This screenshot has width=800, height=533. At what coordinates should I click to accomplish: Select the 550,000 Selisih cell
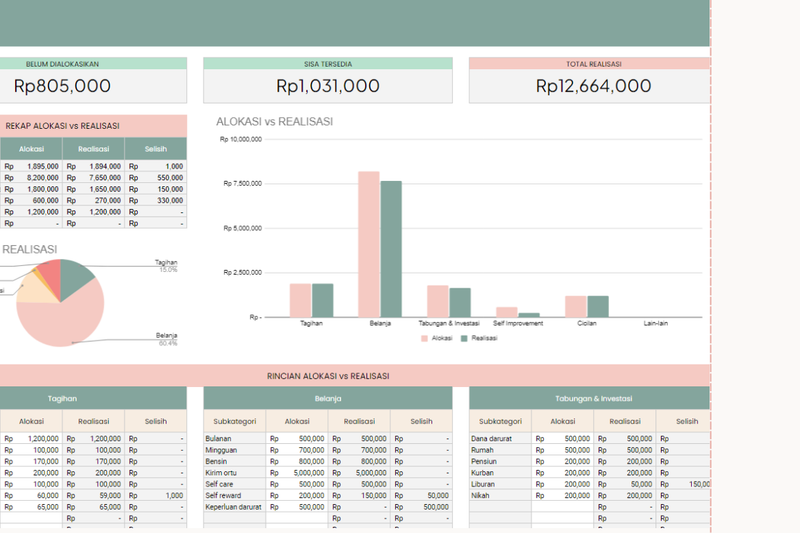156,177
